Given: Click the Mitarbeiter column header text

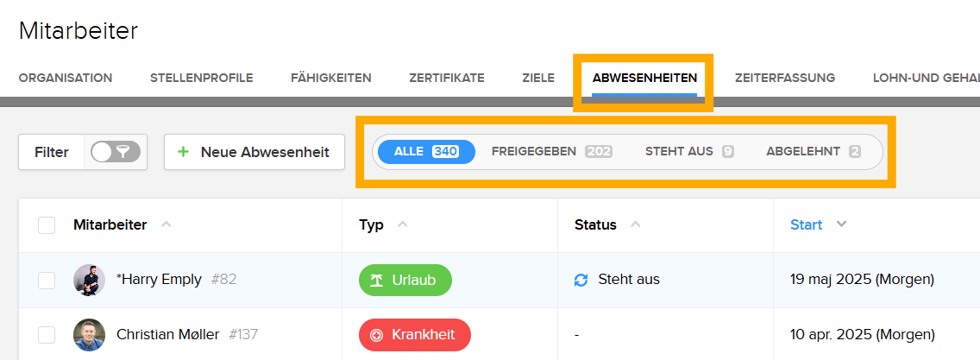Looking at the screenshot, I should [x=110, y=225].
